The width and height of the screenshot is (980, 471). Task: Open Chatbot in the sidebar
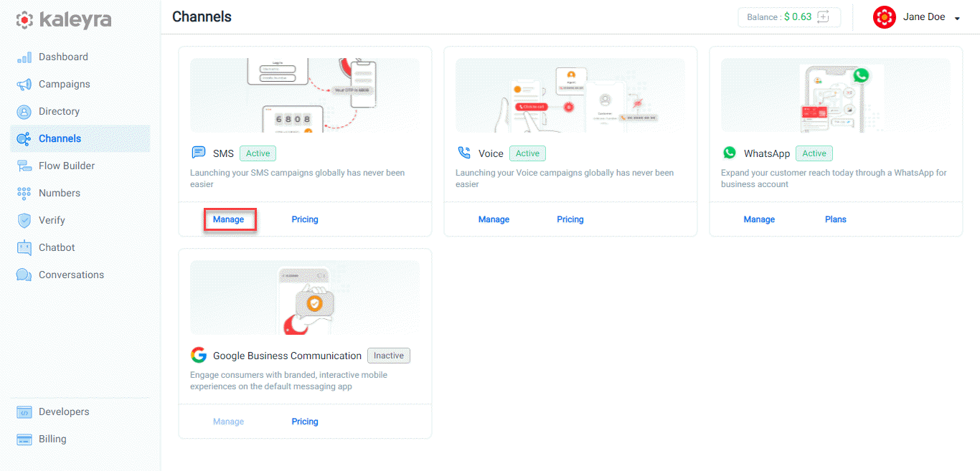(57, 247)
